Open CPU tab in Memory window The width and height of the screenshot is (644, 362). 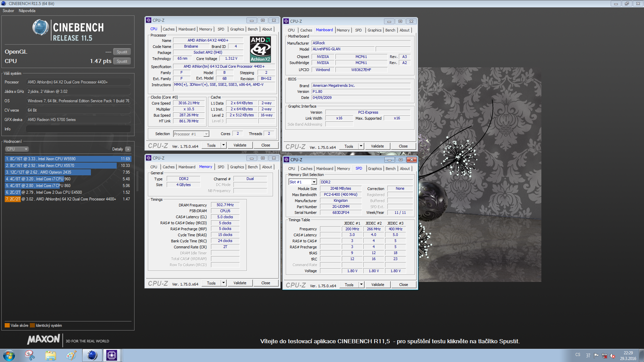[x=154, y=167]
